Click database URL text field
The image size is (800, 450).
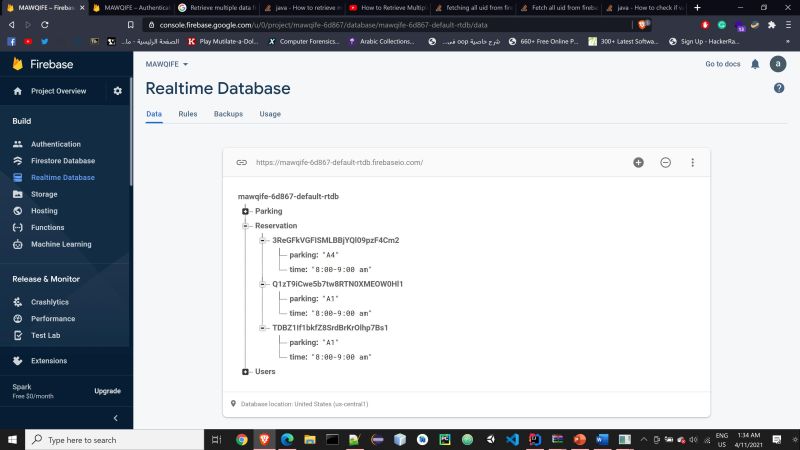coord(339,162)
